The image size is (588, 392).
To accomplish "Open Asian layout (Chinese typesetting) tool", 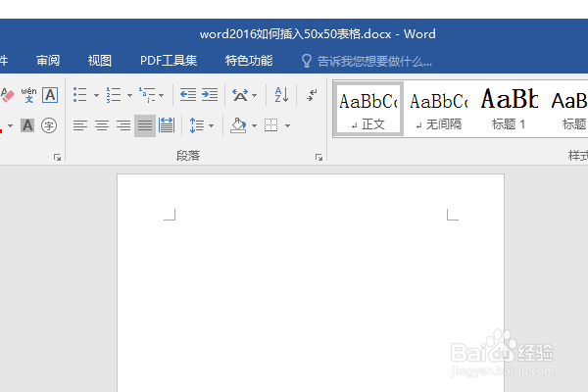I will tap(240, 95).
